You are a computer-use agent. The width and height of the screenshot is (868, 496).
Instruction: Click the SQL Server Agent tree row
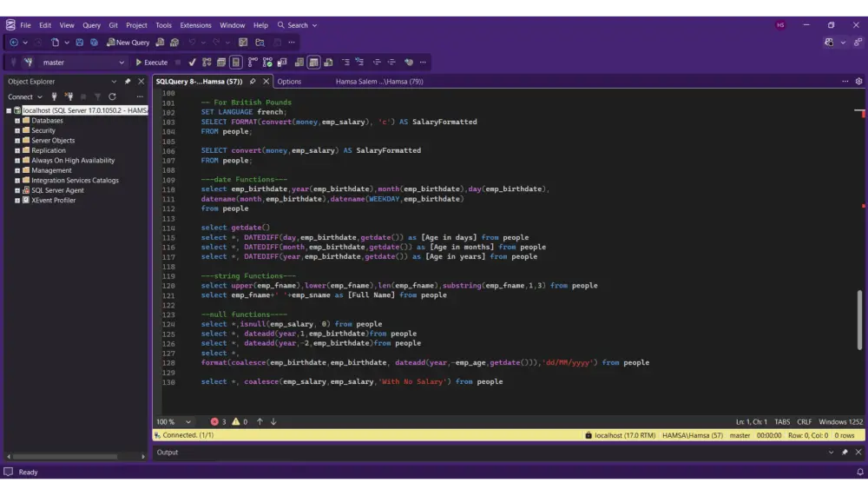coord(57,190)
